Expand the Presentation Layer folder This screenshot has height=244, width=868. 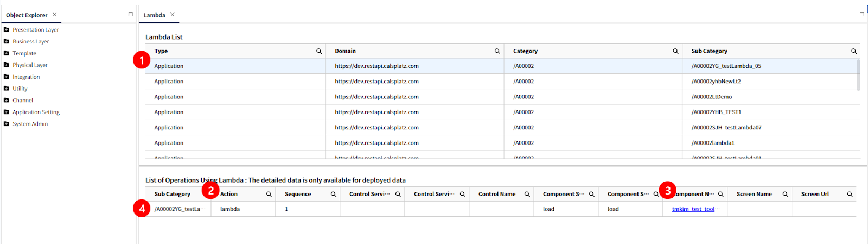(x=7, y=30)
